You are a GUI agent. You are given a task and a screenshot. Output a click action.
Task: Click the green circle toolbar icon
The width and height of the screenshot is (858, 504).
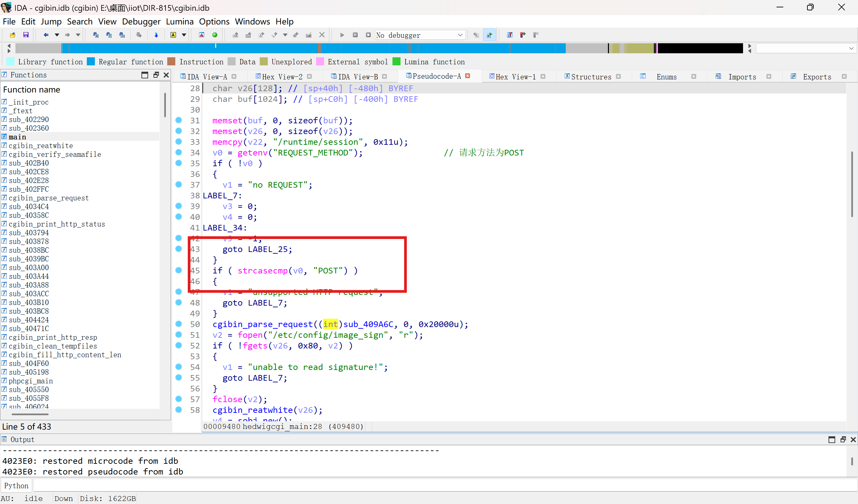(215, 35)
